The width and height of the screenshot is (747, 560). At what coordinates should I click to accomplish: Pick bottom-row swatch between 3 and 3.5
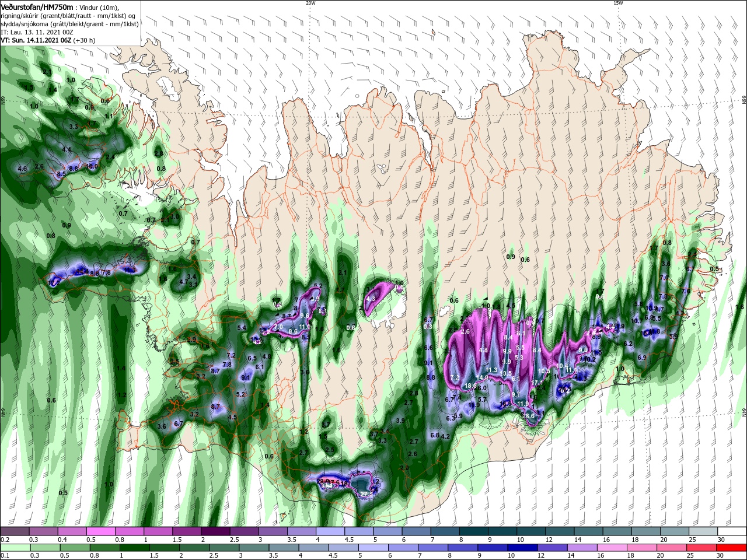254,548
